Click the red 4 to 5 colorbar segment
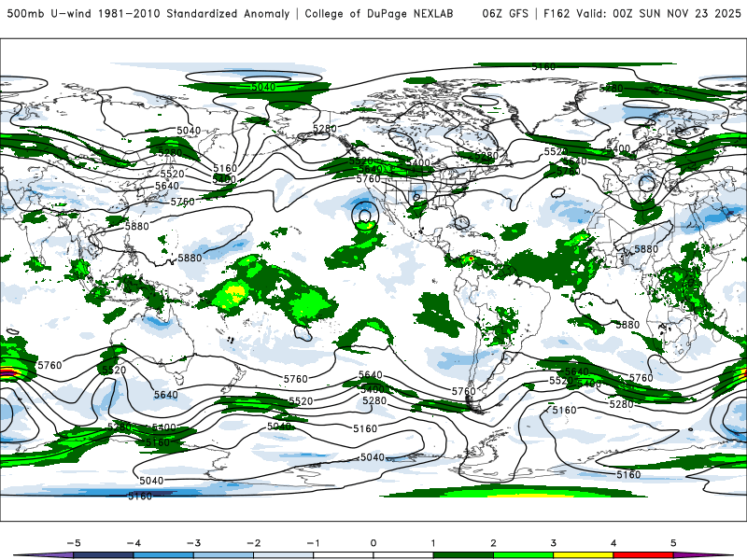 click(643, 555)
